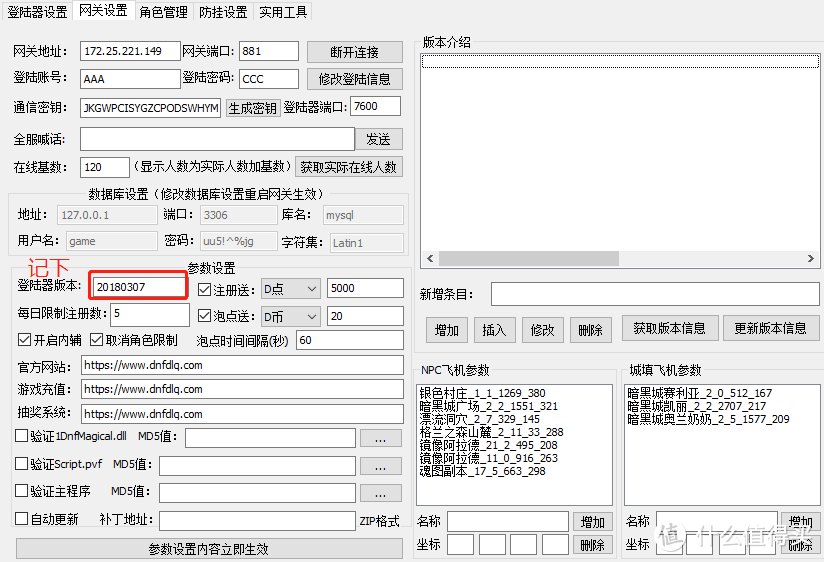Click the 生成密钥 button
824x562 pixels.
253,108
